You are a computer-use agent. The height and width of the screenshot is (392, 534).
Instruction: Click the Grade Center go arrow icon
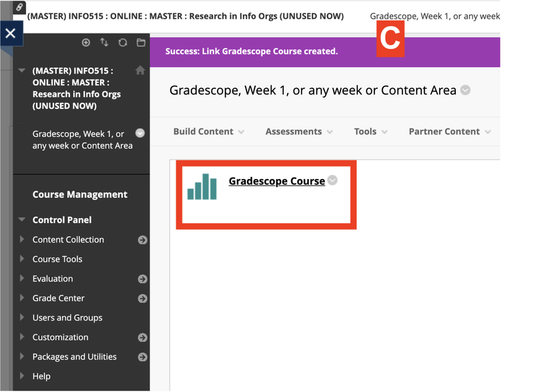[x=142, y=299]
